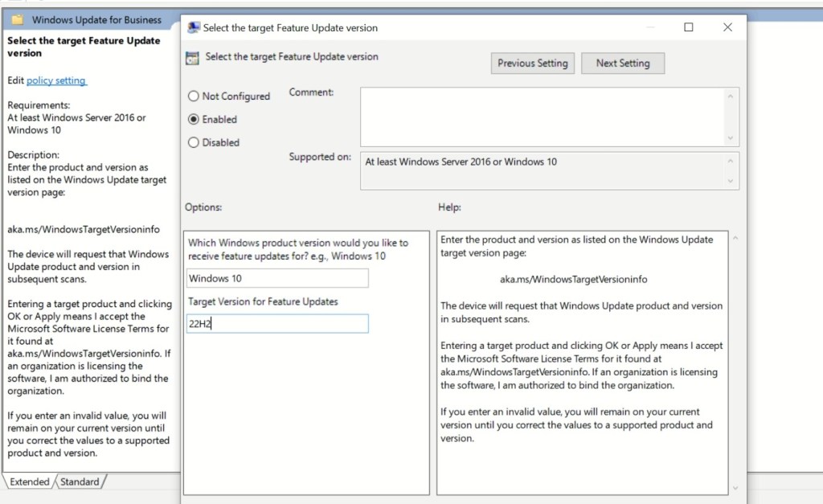Click the Previous Setting button

coord(533,63)
